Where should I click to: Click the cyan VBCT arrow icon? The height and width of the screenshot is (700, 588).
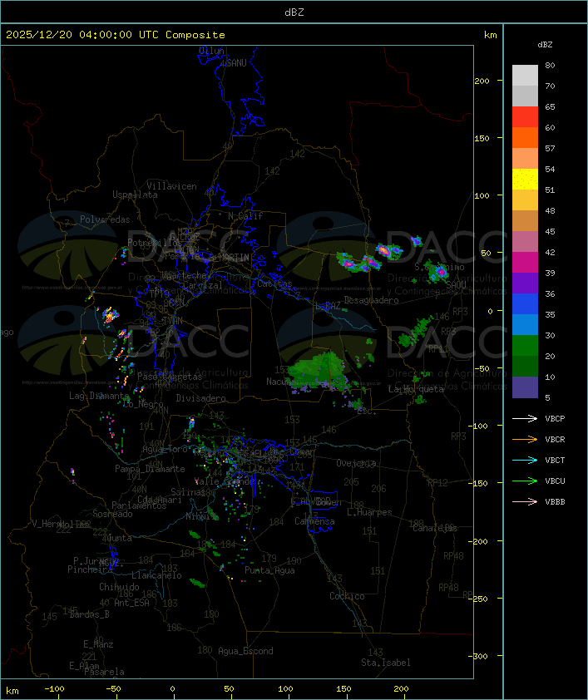pyautogui.click(x=525, y=460)
